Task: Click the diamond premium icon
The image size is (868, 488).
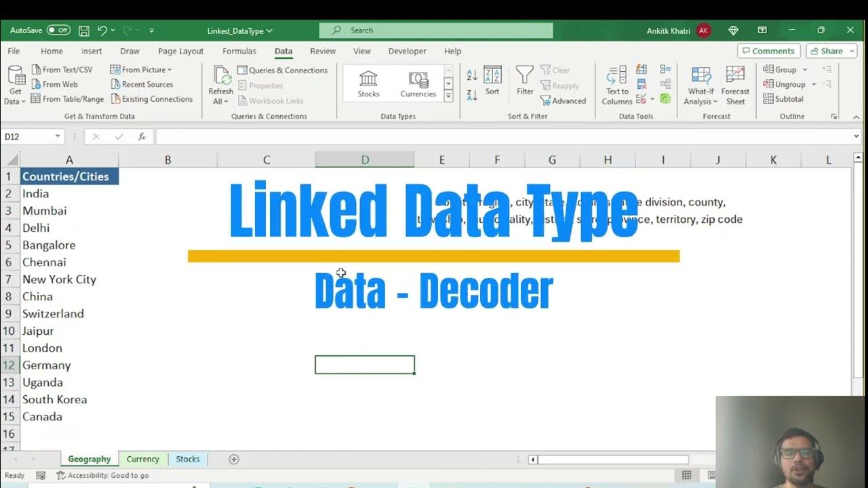Action: click(x=733, y=30)
